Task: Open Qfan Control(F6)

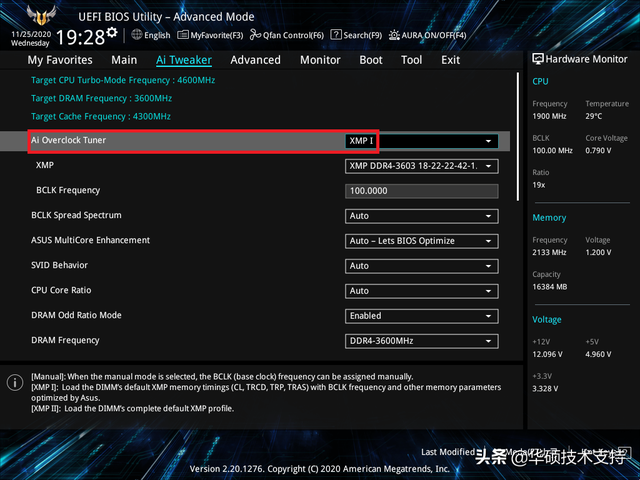Action: click(x=287, y=35)
